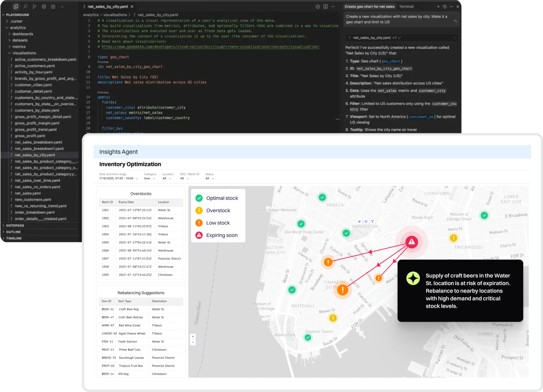Open the Explorer panel icon

pyautogui.click(x=16, y=6)
